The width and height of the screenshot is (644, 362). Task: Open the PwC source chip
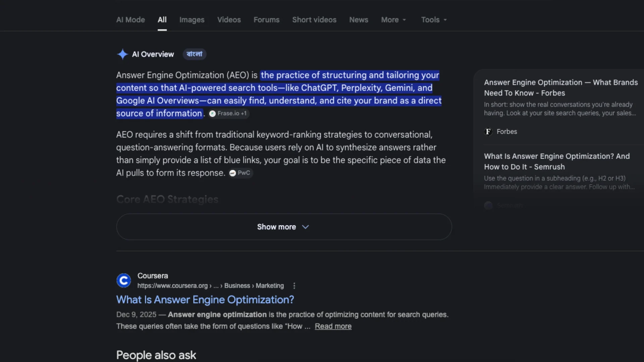(x=240, y=173)
